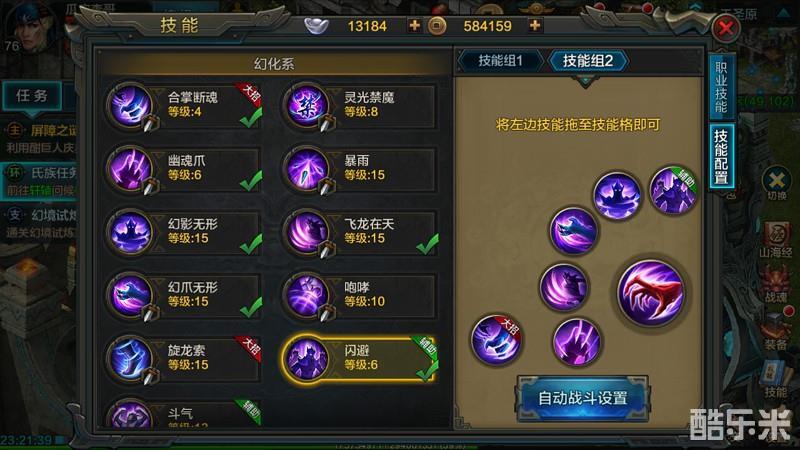Open 自动战斗设置 auto-battle settings
Screen dimensions: 800x450
[x=583, y=398]
